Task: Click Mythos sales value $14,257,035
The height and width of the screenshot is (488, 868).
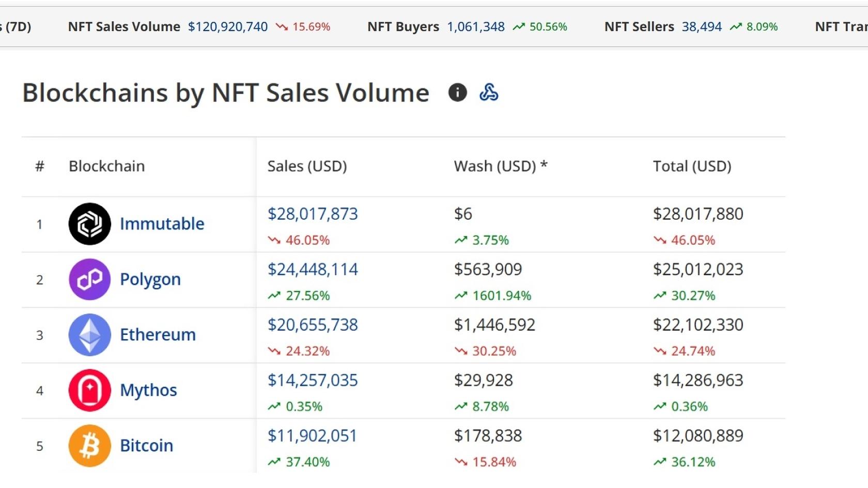Action: point(313,380)
